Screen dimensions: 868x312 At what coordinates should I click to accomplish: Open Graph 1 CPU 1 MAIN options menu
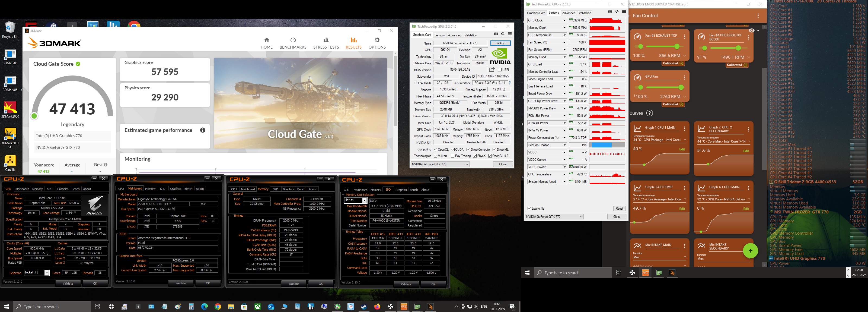click(684, 128)
